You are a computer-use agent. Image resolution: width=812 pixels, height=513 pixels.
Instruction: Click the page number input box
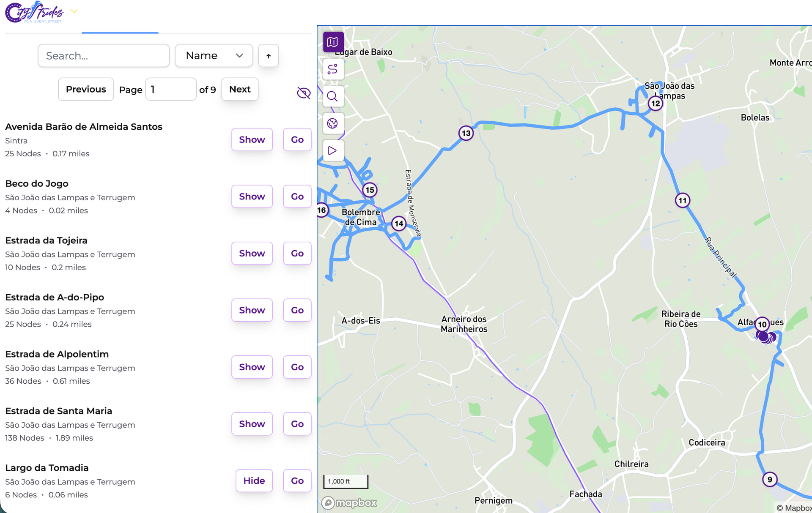pyautogui.click(x=171, y=89)
